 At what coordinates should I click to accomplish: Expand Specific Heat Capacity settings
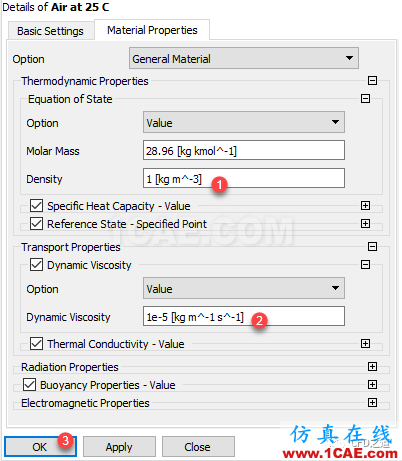point(365,206)
